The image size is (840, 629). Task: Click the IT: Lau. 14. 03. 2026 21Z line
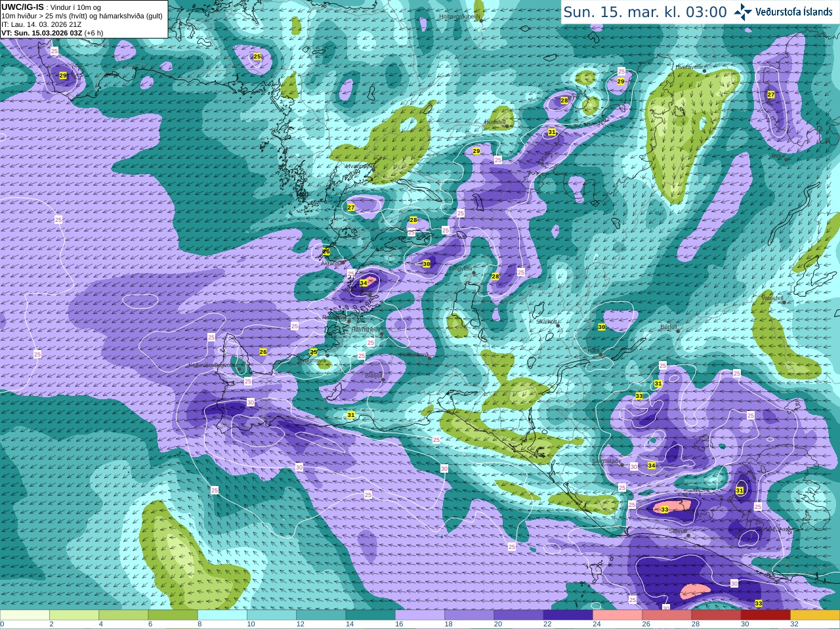pos(41,24)
